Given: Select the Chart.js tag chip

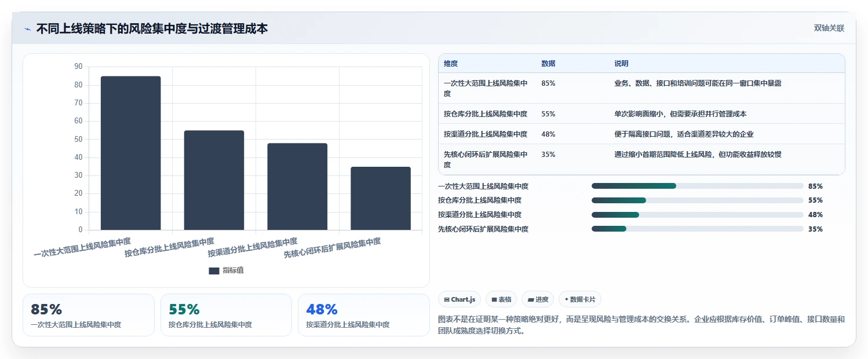Looking at the screenshot, I should pos(459,299).
